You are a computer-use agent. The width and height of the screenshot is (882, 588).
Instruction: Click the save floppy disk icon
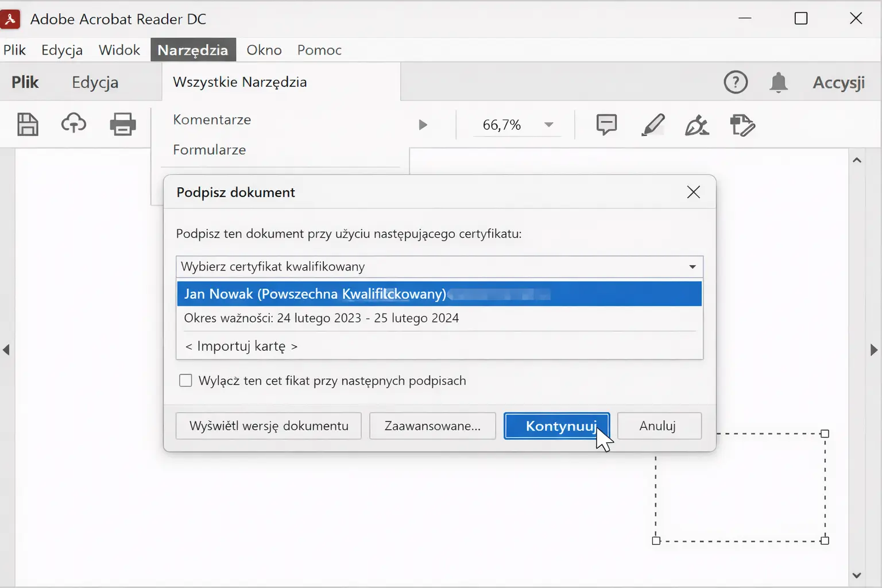(x=28, y=124)
